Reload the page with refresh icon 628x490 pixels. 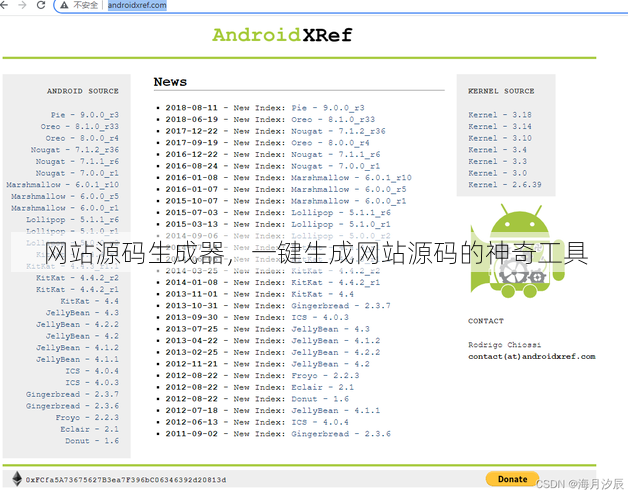[41, 5]
